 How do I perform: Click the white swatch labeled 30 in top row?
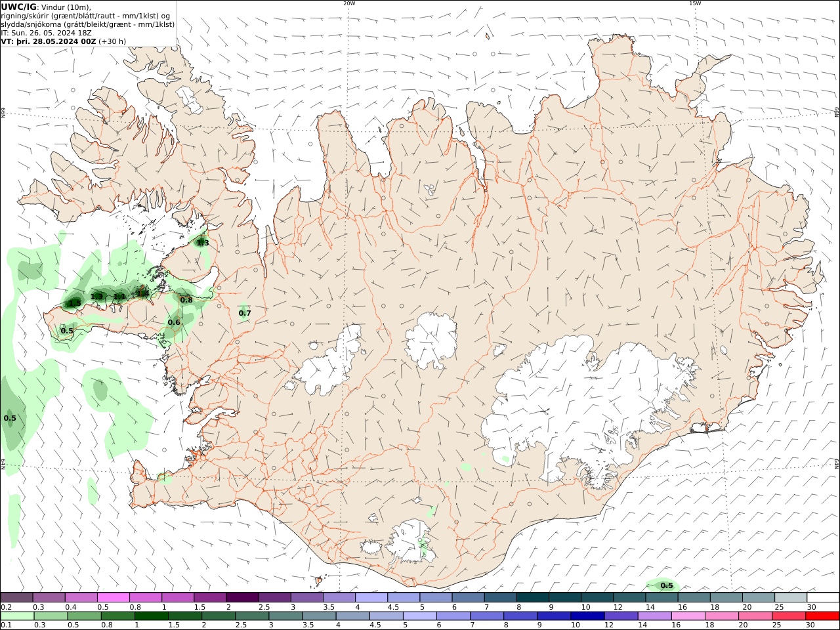[822, 597]
